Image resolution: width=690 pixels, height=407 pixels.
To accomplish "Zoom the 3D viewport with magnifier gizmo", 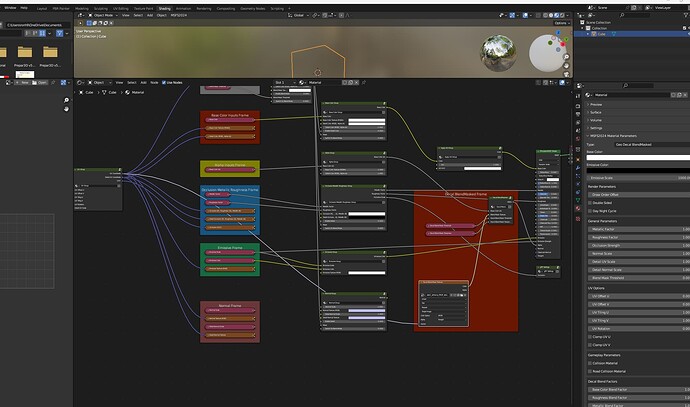I will (x=566, y=57).
